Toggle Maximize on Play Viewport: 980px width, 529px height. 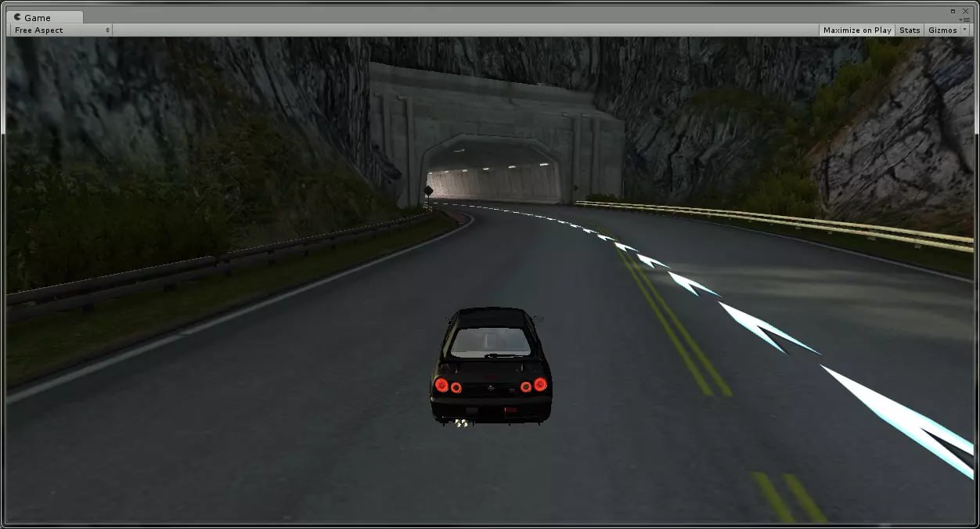point(856,30)
